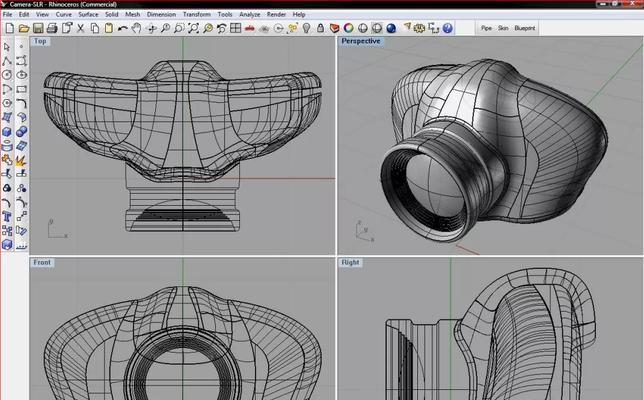Click the Zoom Extents icon
Viewport: 644px width, 400px height.
tap(193, 28)
